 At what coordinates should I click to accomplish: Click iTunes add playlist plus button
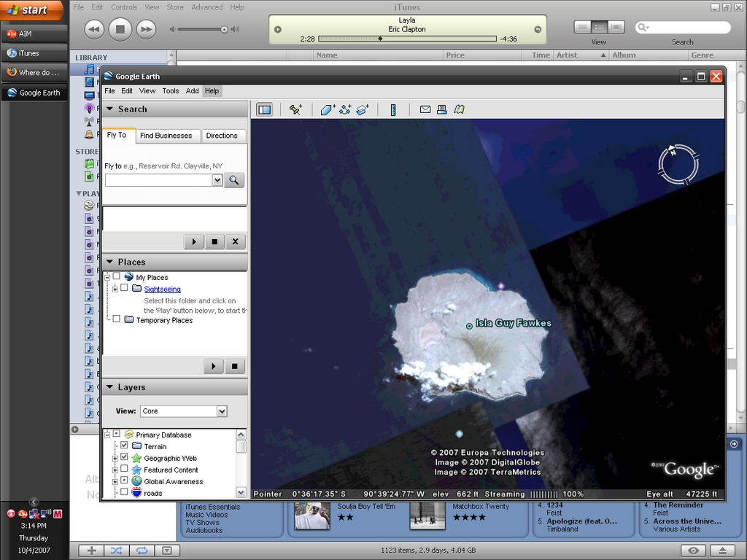click(91, 551)
